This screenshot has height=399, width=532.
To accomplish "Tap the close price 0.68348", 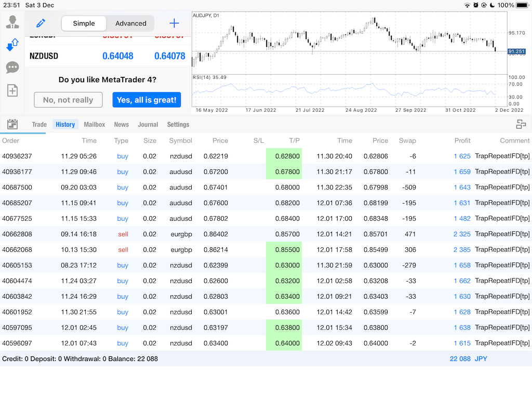I will pyautogui.click(x=376, y=219).
